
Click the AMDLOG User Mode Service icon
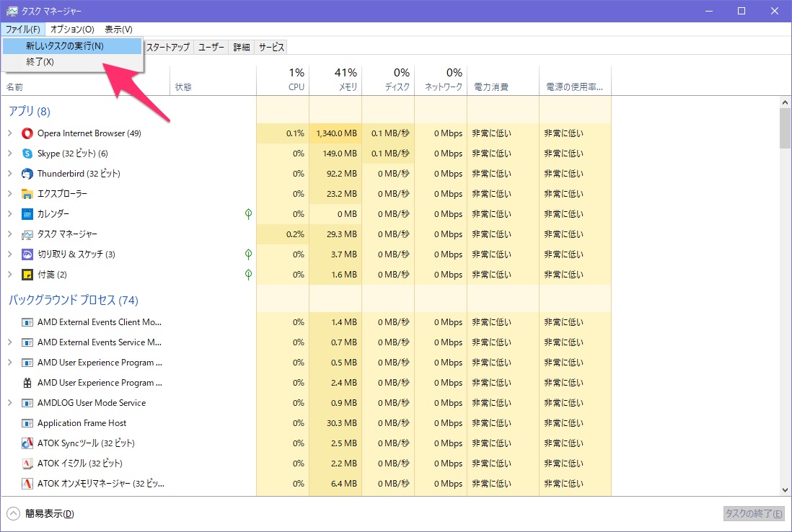pyautogui.click(x=27, y=403)
